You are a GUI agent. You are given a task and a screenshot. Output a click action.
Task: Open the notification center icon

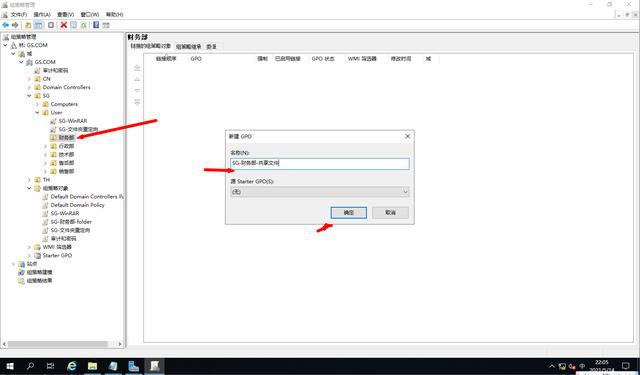[x=626, y=366]
